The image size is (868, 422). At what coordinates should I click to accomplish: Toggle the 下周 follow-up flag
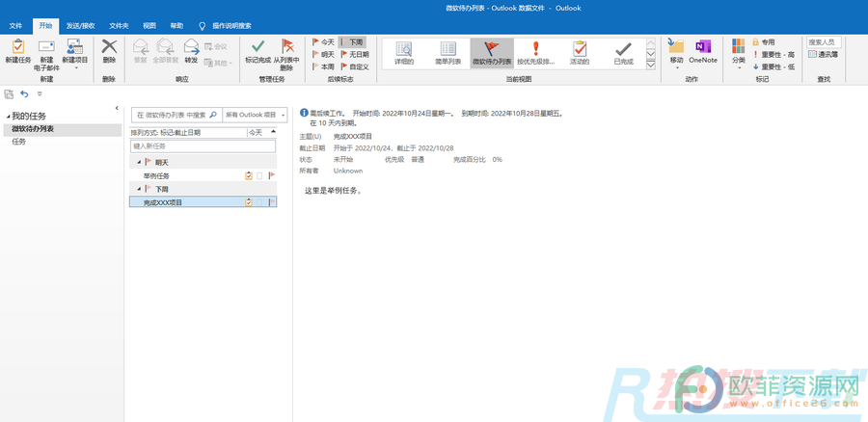(x=352, y=42)
